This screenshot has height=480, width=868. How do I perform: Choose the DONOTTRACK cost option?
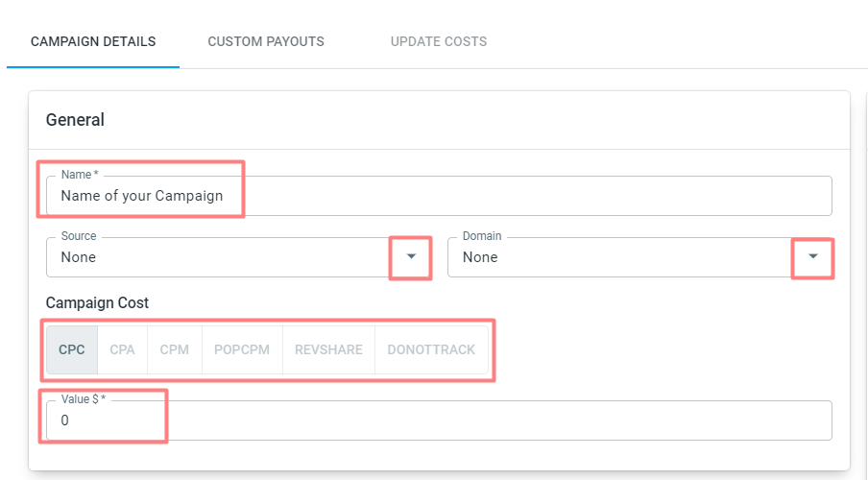[x=431, y=349]
